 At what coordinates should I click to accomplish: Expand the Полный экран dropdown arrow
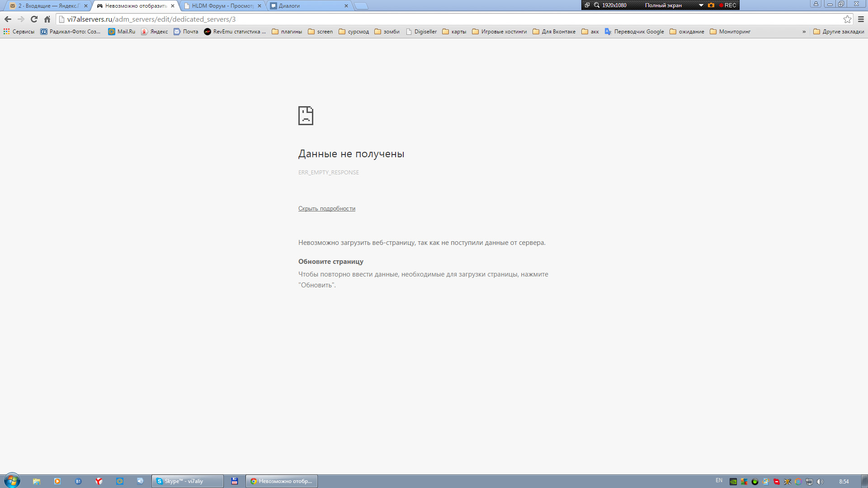pos(701,5)
